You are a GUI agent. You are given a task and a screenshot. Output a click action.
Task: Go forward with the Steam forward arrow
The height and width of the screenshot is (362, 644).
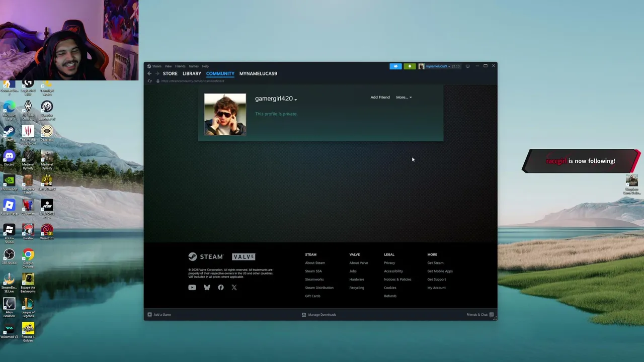(157, 73)
